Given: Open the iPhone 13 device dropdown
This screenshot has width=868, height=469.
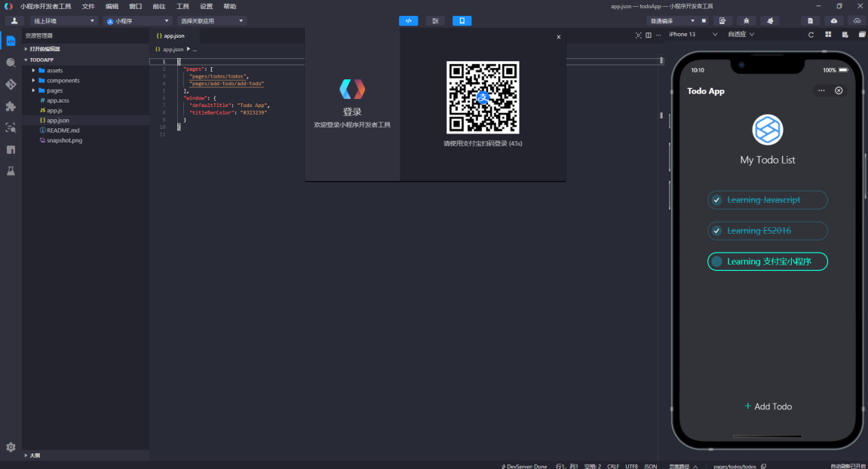Looking at the screenshot, I should [692, 35].
